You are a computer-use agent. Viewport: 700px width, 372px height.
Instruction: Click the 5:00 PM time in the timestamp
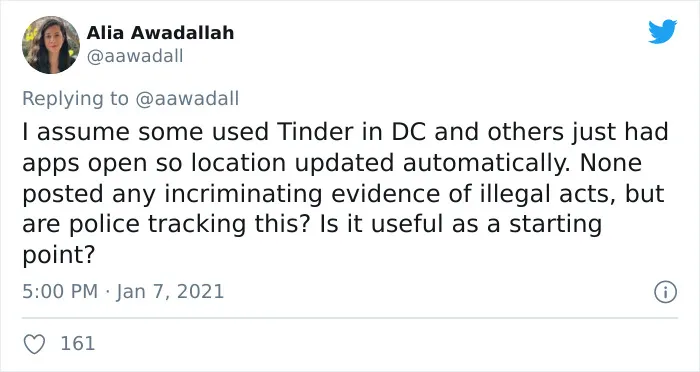tap(60, 292)
